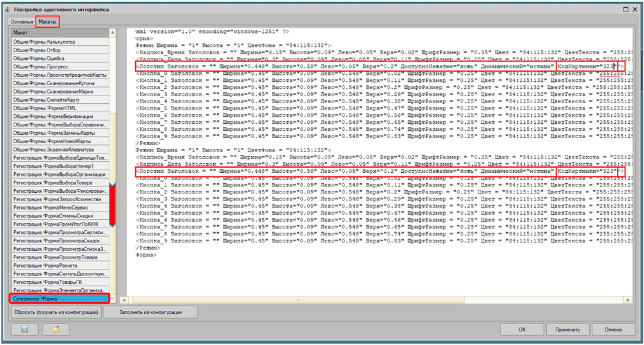Choose ОбщиеФормы.ЭкраннаяКлавиатура in the list
Viewport: 644px width, 345px height.
(58, 149)
